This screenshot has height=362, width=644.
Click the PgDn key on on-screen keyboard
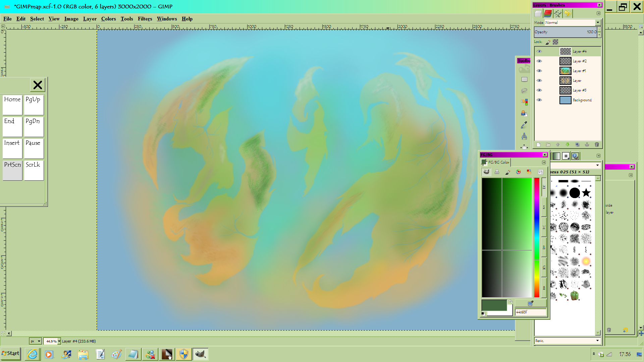pyautogui.click(x=34, y=127)
